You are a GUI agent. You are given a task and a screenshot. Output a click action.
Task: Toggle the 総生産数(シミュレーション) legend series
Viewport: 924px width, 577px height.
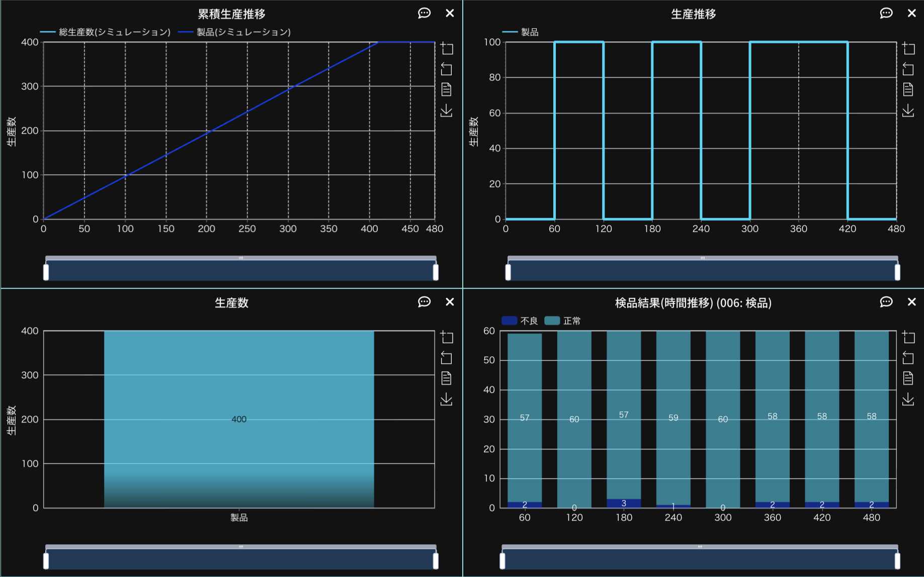[x=106, y=32]
